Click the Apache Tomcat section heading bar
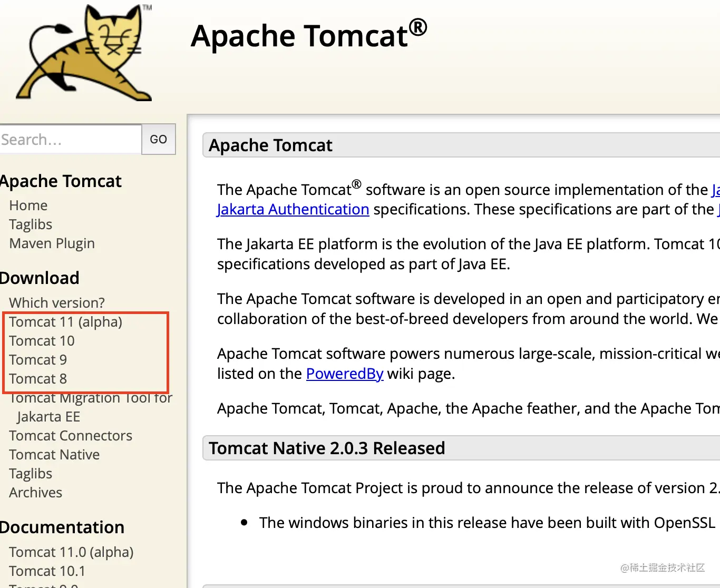The image size is (720, 588). tap(461, 145)
